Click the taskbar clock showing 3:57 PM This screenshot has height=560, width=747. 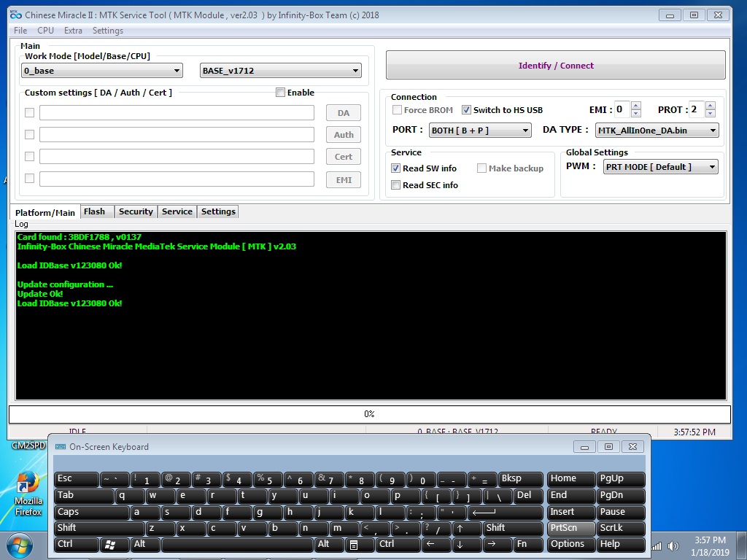710,546
